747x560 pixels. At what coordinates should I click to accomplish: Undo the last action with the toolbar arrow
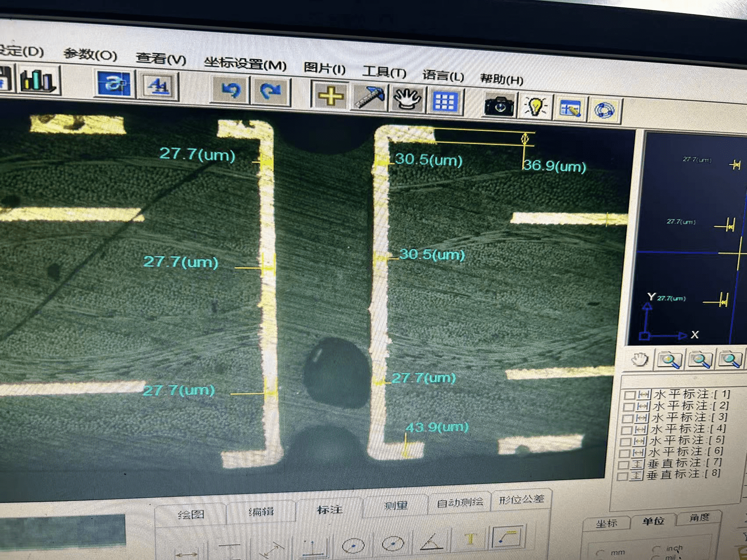click(x=230, y=90)
